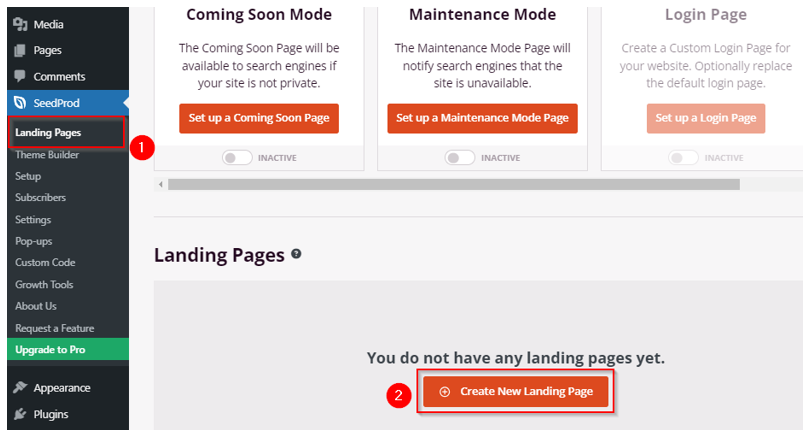Screen dimensions: 803x430
Task: Click Set up a Login Page button
Action: pyautogui.click(x=706, y=118)
